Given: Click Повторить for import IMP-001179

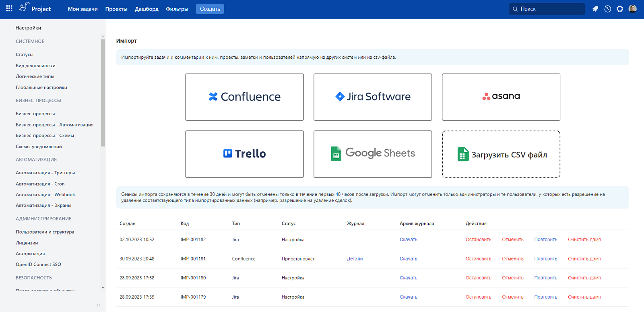Looking at the screenshot, I should click(546, 297).
